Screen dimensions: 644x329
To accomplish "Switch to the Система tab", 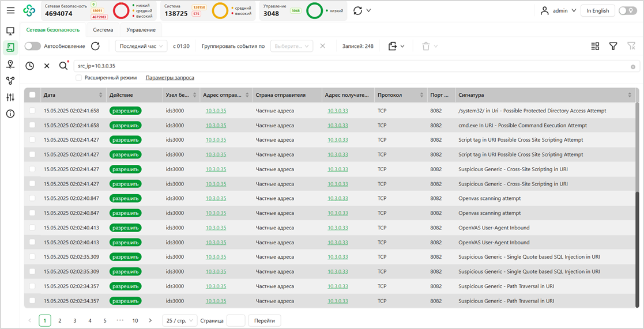I will 103,30.
